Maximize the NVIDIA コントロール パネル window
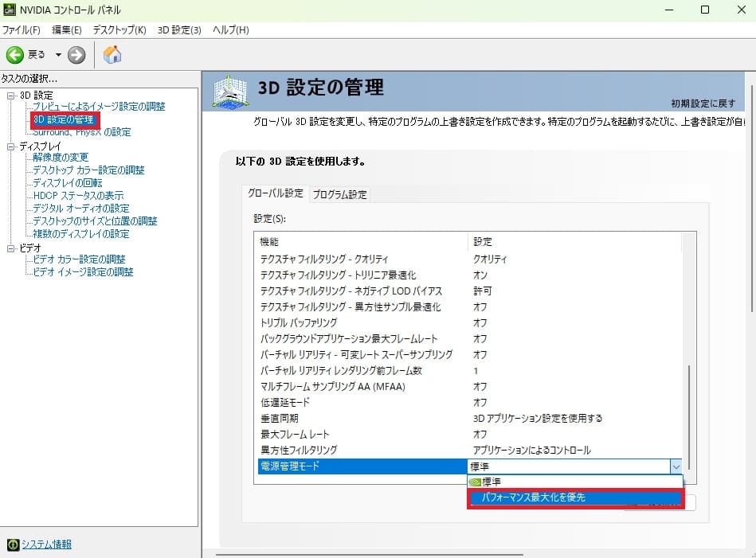The width and height of the screenshot is (756, 558). point(705,10)
